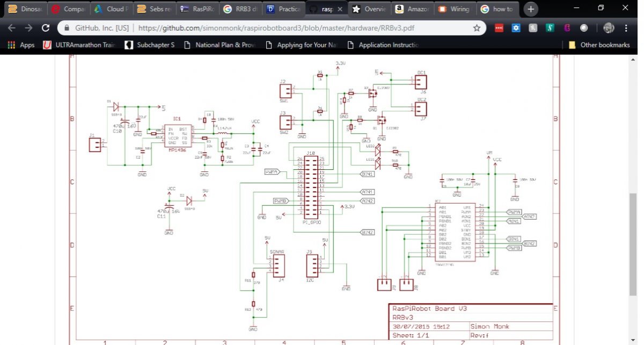Open the green S extension icon
This screenshot has height=345, width=644.
point(550,28)
